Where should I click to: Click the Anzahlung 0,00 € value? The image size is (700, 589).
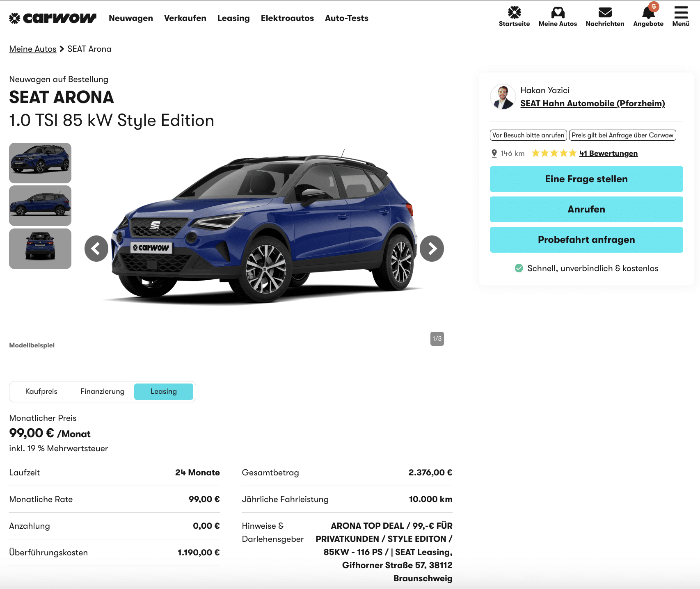pyautogui.click(x=206, y=526)
